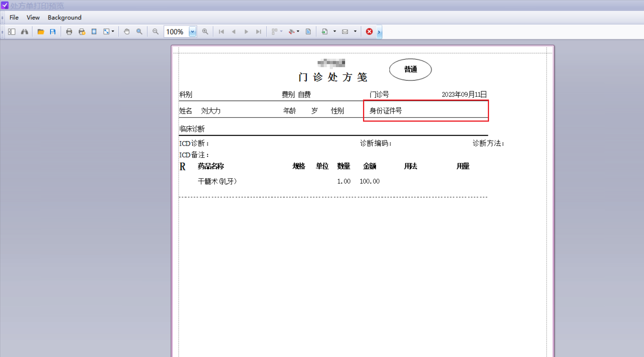The width and height of the screenshot is (644, 357).
Task: Click the multiple pages layout icon
Action: click(x=274, y=32)
